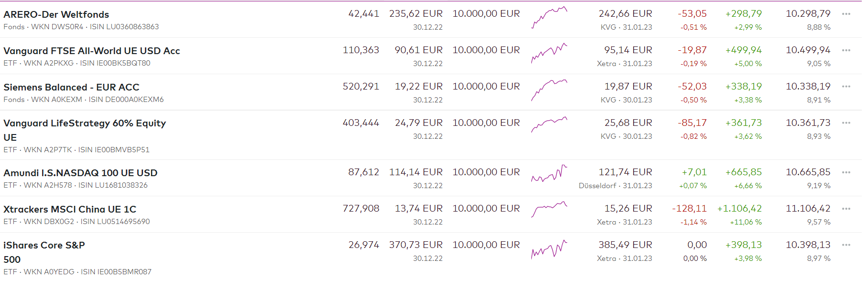
Task: Open more options for iShares Core S&P 500
Action: [x=846, y=245]
